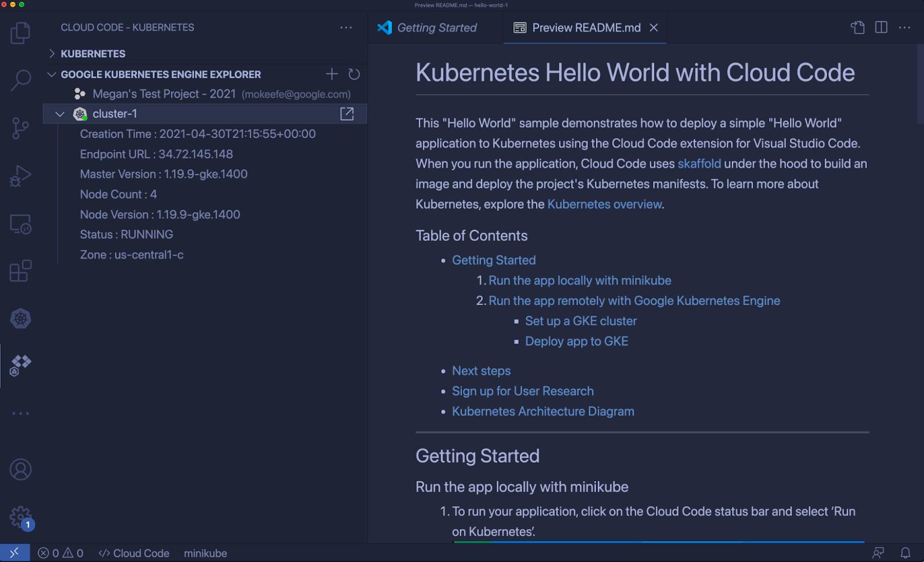Open the Run and Debug view

tap(20, 176)
